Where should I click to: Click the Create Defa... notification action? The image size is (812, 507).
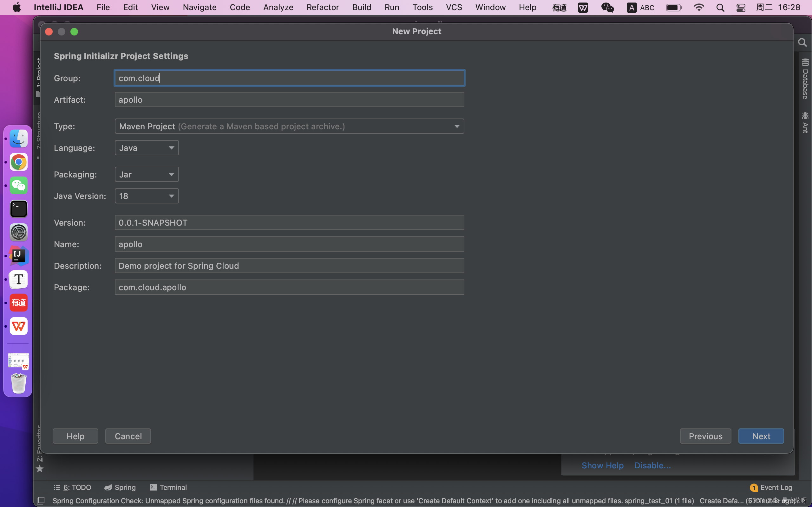[723, 501]
